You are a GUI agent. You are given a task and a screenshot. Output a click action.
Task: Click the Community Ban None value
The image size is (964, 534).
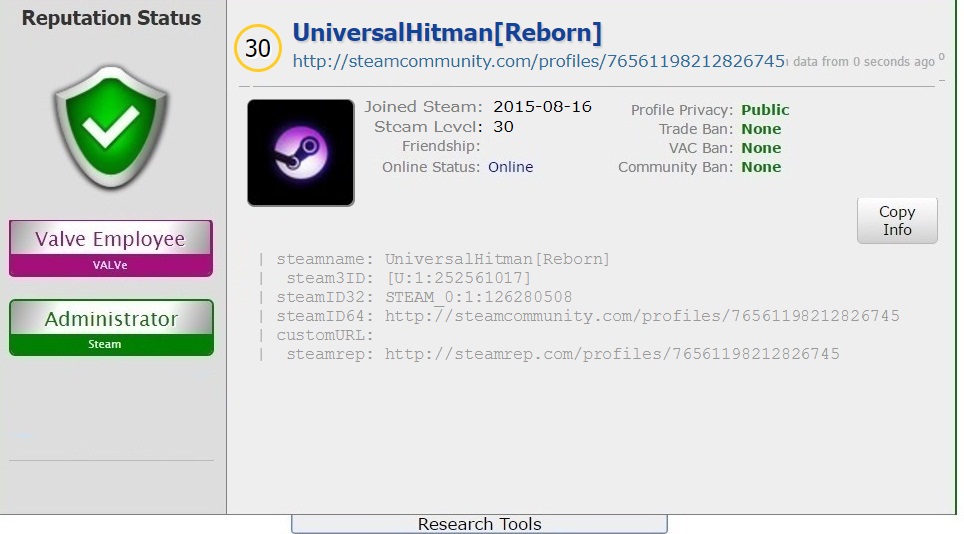tap(761, 167)
